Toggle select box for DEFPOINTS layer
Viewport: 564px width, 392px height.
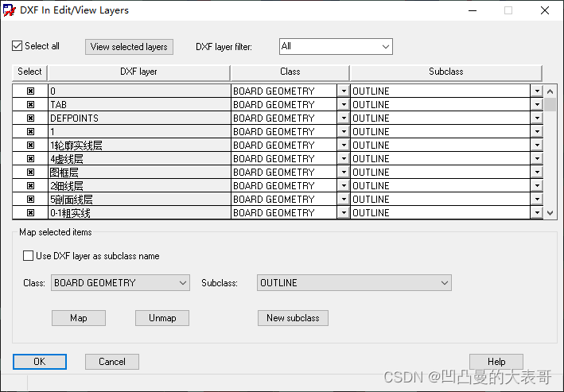tap(30, 118)
